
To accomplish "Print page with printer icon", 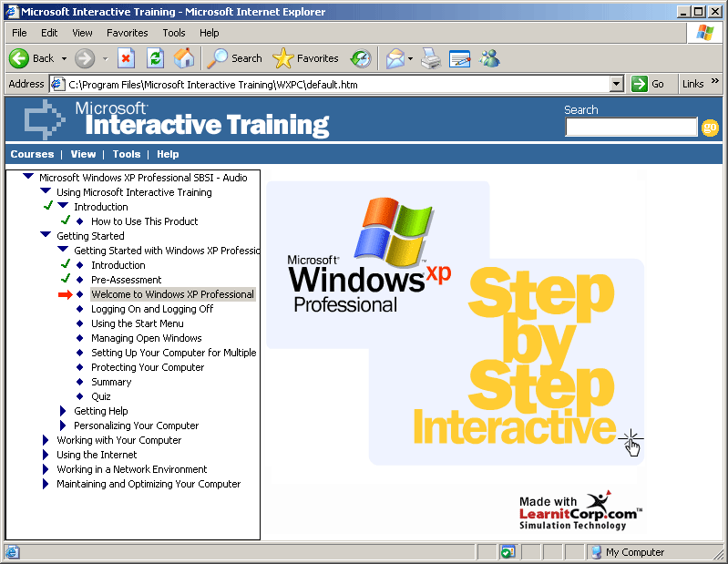I will (x=431, y=58).
